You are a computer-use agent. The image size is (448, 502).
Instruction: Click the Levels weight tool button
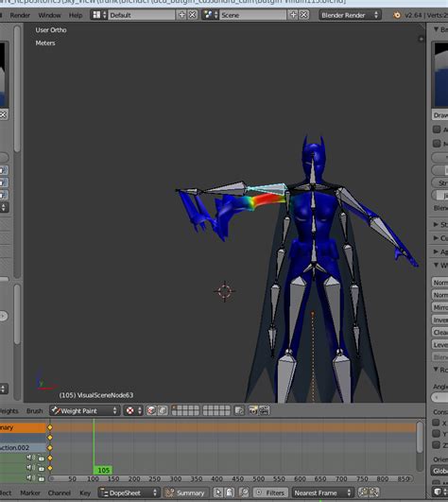tap(440, 345)
